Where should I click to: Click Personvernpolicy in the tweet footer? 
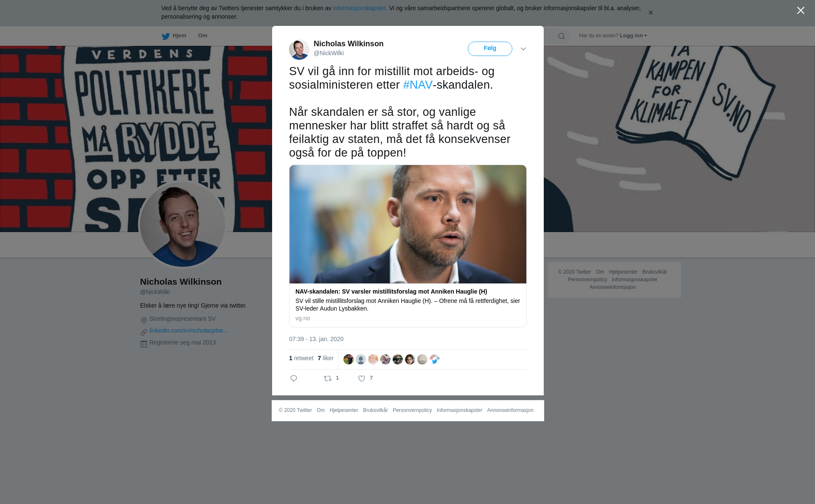click(x=412, y=410)
